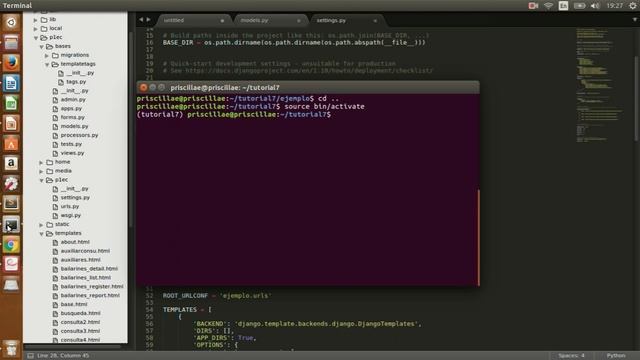Expand the migrations folder arrow
This screenshot has height=360, width=640.
pos(47,55)
